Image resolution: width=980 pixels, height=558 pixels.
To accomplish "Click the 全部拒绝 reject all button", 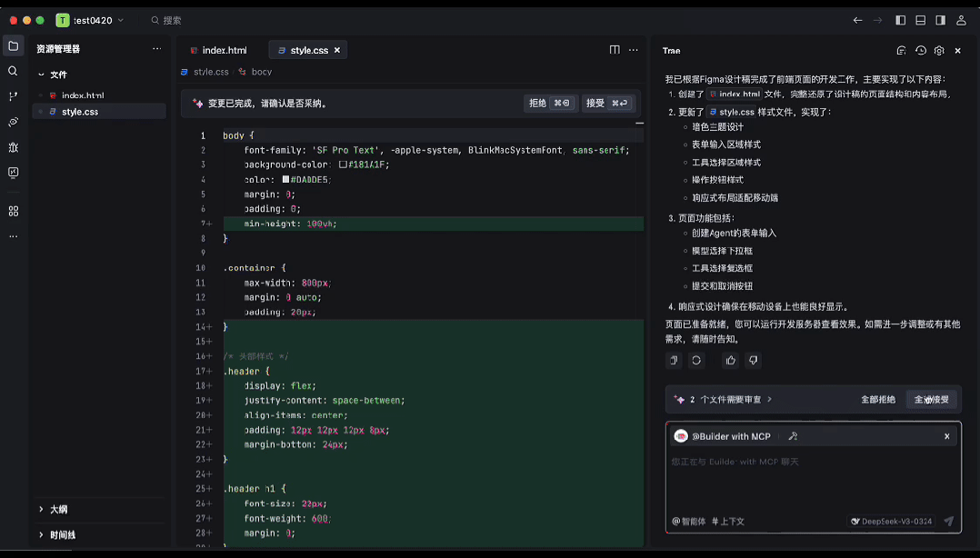I will click(877, 400).
